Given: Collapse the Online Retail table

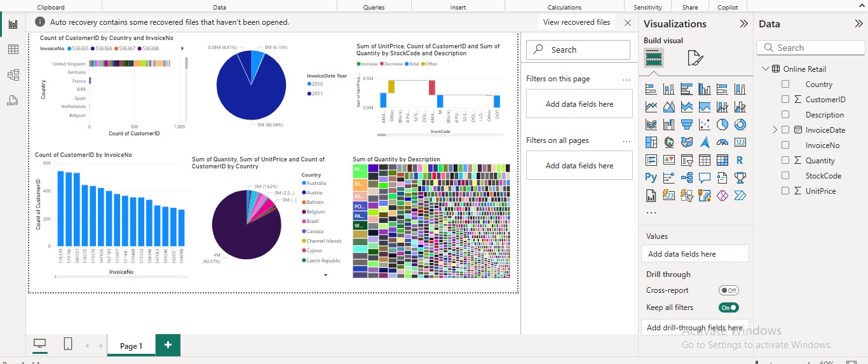Looking at the screenshot, I should 764,69.
